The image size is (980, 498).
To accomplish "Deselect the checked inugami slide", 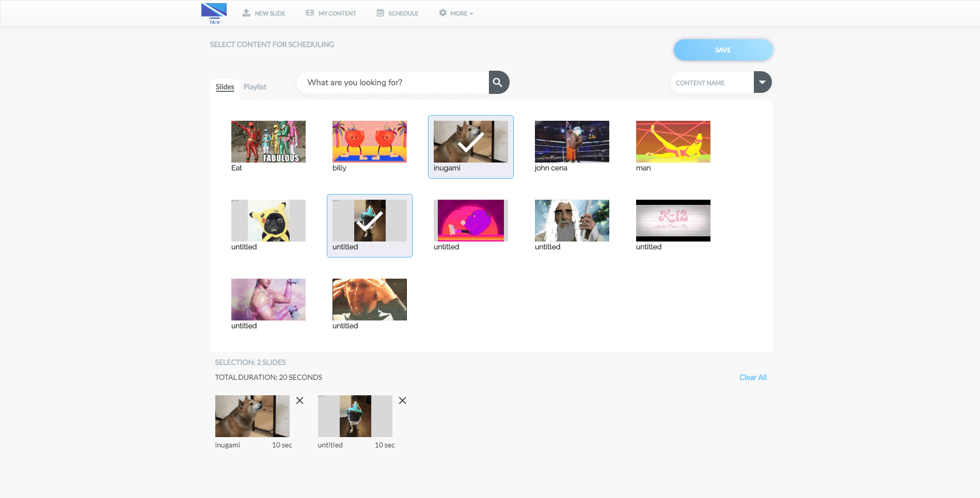I will click(470, 142).
